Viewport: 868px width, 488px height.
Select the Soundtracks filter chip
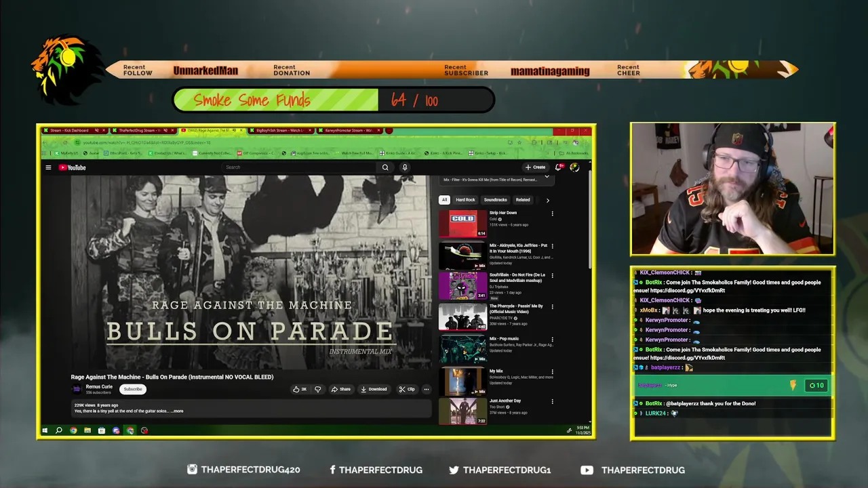click(x=495, y=200)
